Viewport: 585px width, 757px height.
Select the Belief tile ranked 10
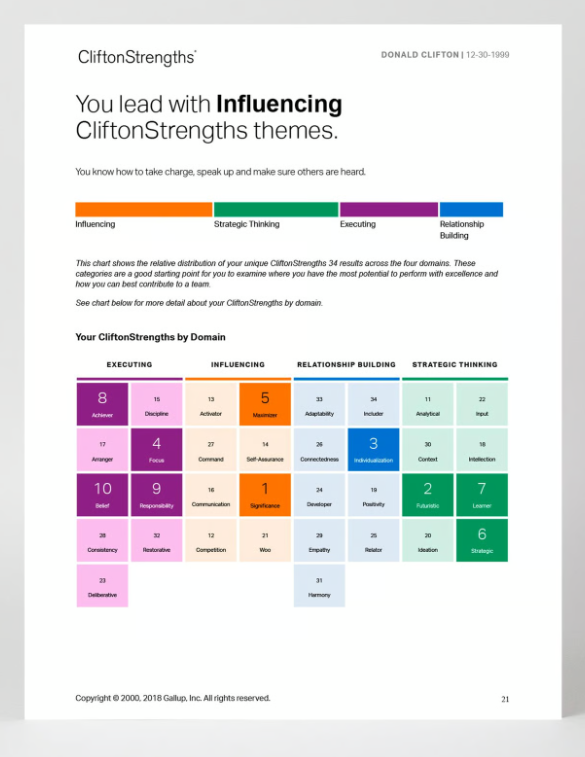102,495
